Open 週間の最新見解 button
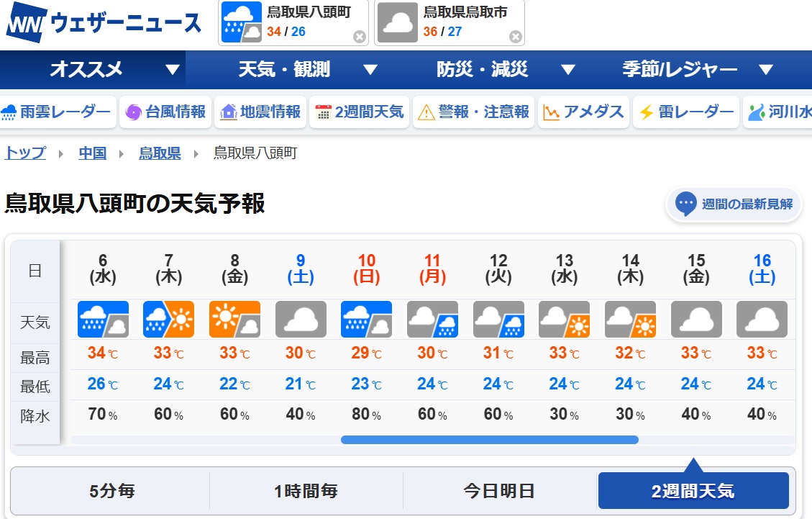The width and height of the screenshot is (812, 519). pyautogui.click(x=734, y=204)
